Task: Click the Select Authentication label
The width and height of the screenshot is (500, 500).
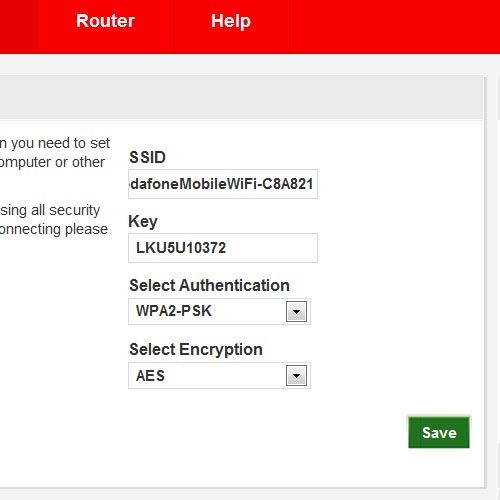Action: click(x=209, y=285)
